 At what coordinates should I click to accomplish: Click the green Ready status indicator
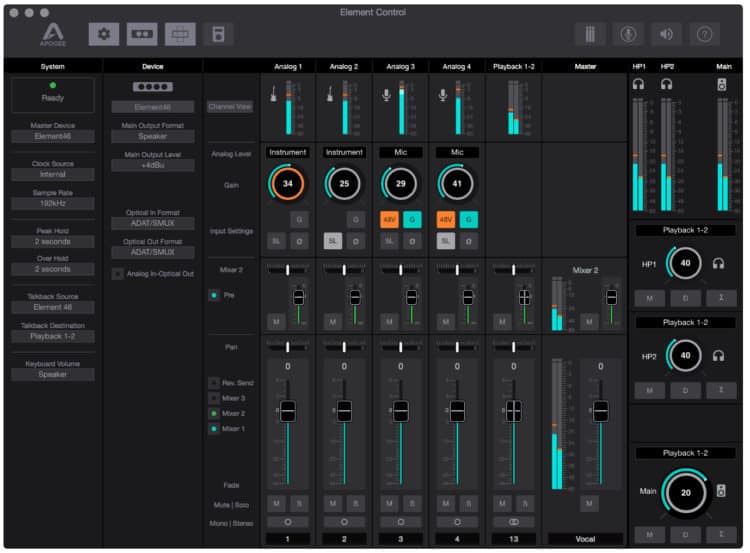point(53,85)
